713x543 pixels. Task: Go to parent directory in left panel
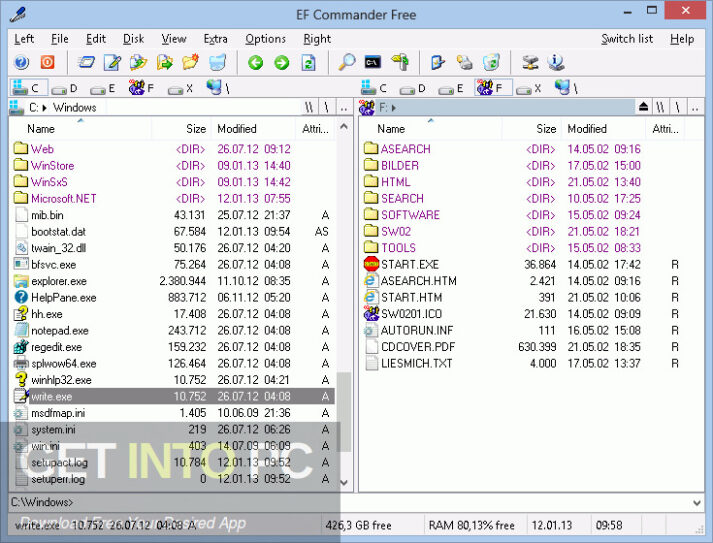(344, 108)
